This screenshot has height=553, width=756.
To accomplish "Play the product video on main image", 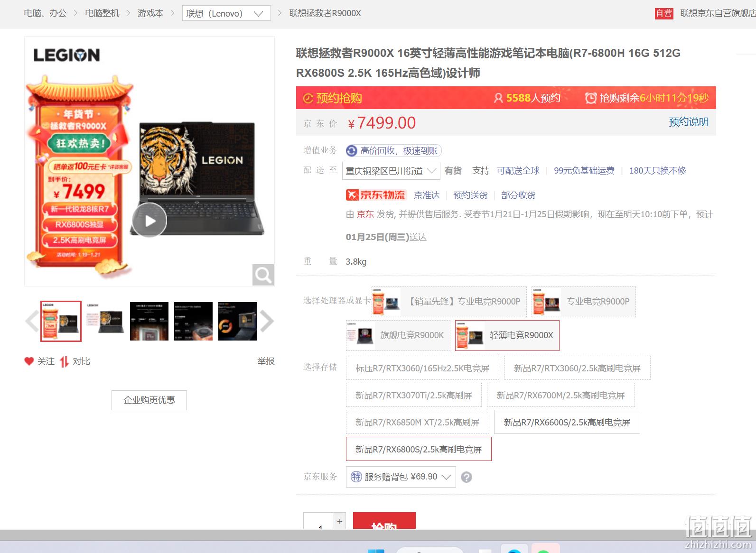I will pos(149,221).
